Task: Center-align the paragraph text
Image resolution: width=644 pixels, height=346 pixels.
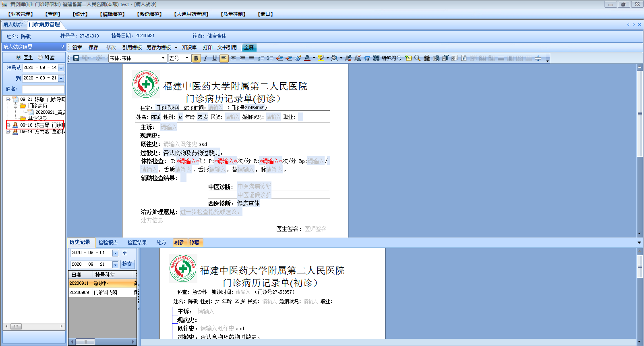Action: point(233,58)
